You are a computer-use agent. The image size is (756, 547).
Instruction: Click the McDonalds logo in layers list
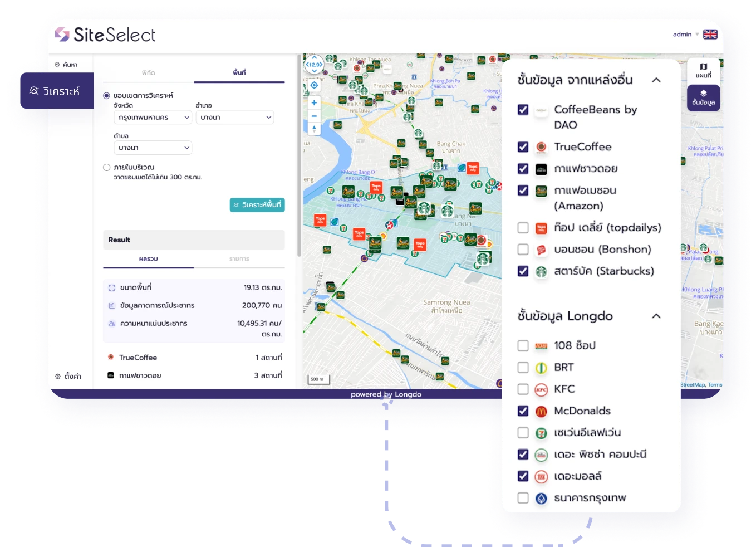[541, 412]
